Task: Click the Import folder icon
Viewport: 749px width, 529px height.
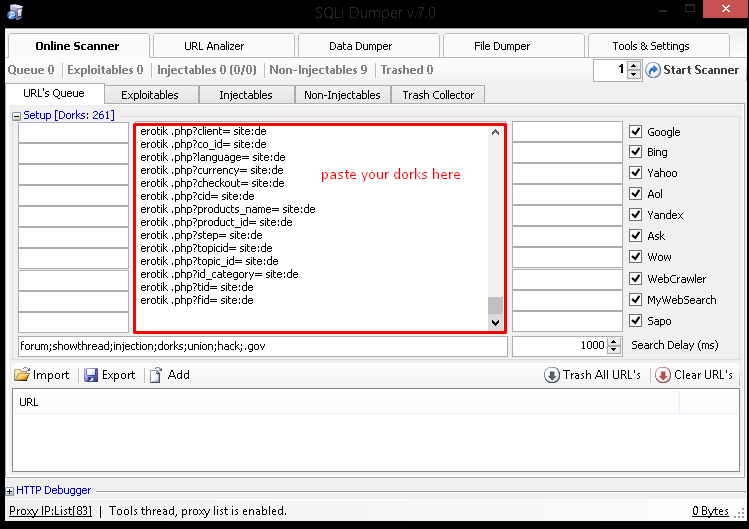Action: pos(22,375)
